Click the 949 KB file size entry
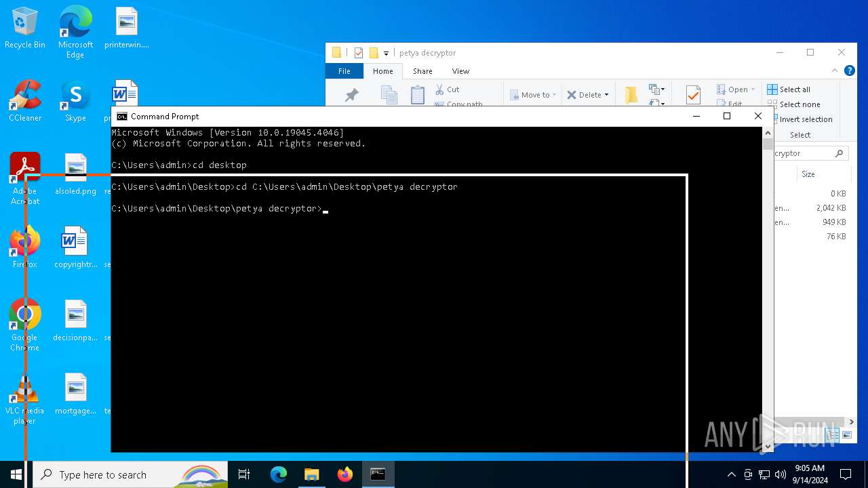The image size is (868, 488). tap(834, 222)
